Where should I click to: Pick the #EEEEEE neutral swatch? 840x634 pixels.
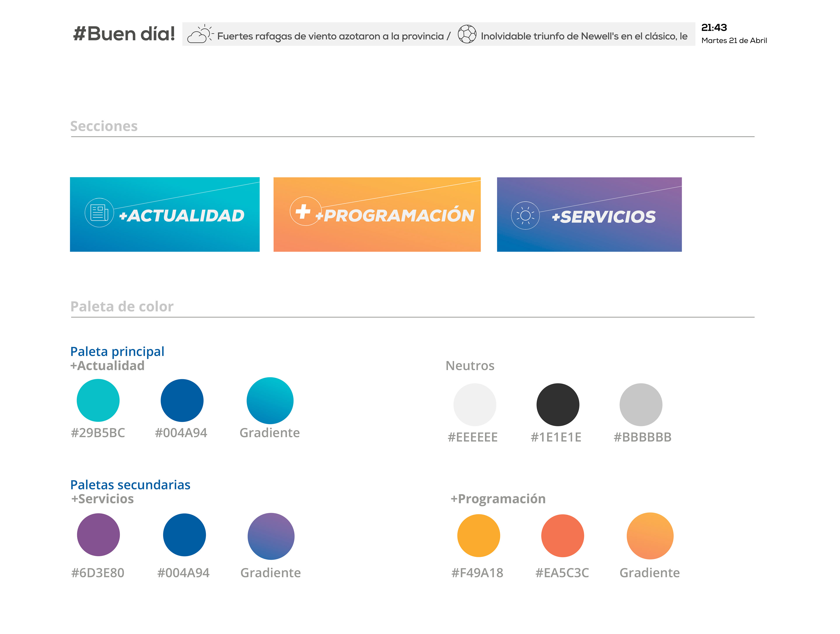(475, 405)
